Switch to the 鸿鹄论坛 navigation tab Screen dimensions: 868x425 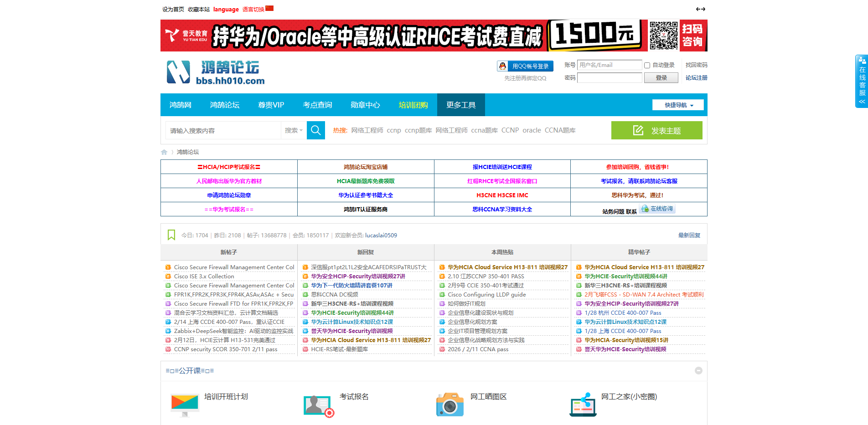point(225,105)
